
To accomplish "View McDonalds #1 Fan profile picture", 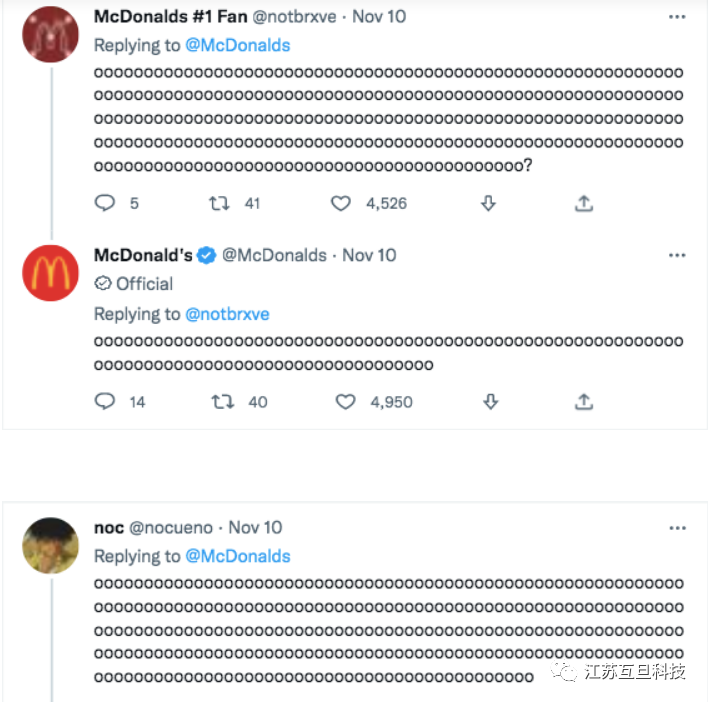I will [50, 34].
